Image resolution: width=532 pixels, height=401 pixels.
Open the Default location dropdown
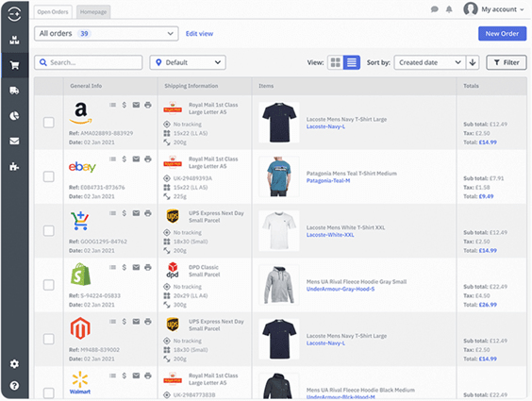pyautogui.click(x=188, y=62)
